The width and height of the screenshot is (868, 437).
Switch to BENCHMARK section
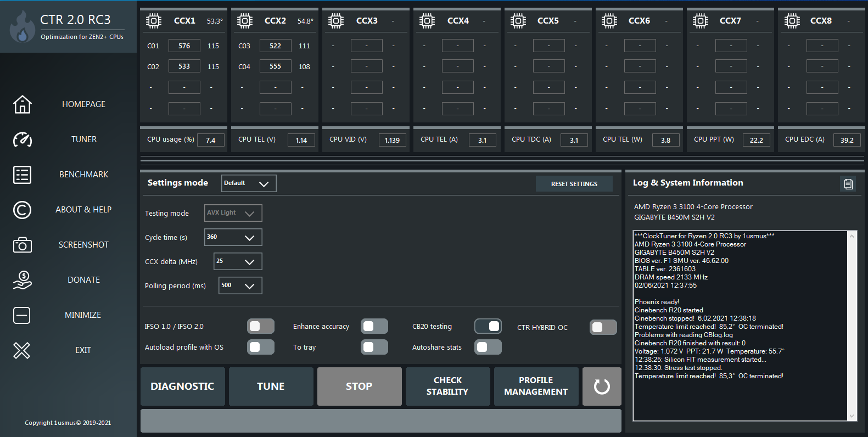[x=84, y=175]
